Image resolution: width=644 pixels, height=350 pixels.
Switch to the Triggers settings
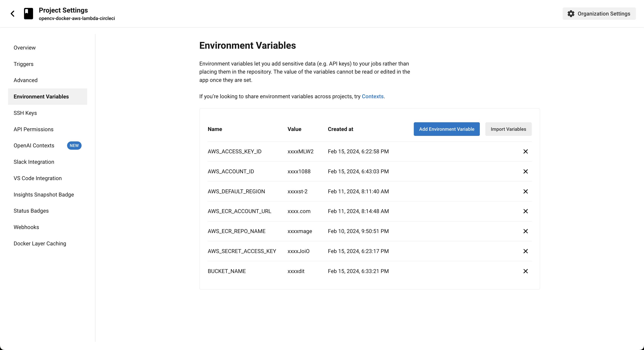point(23,64)
